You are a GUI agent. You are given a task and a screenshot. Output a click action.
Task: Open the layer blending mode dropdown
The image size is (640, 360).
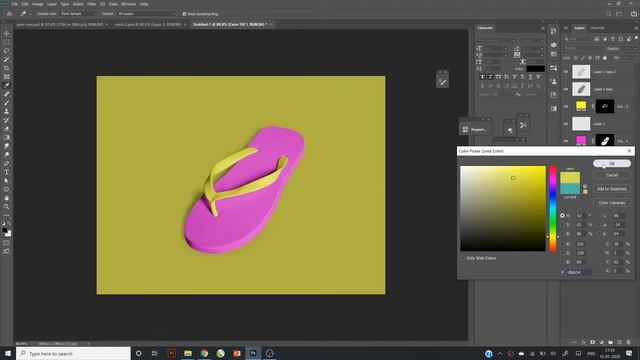pyautogui.click(x=582, y=49)
